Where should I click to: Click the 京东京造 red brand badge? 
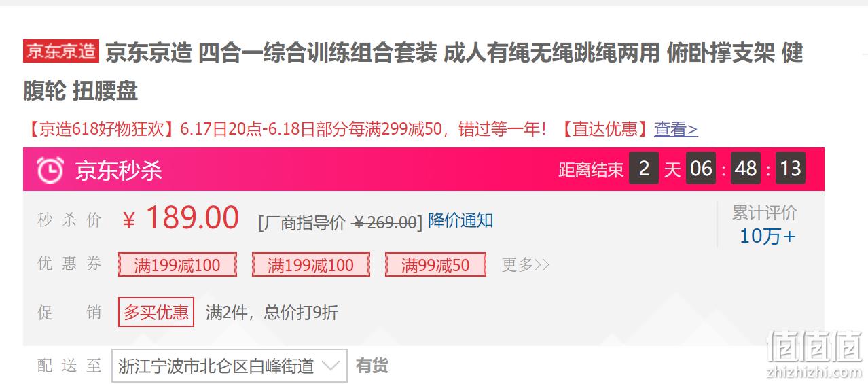(x=61, y=51)
